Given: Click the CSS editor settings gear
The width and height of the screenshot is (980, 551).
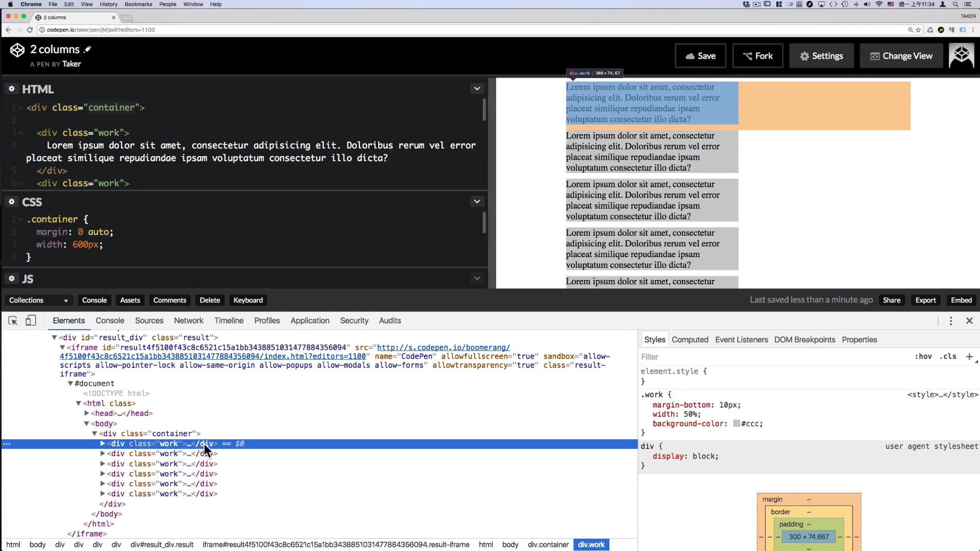Looking at the screenshot, I should 12,202.
